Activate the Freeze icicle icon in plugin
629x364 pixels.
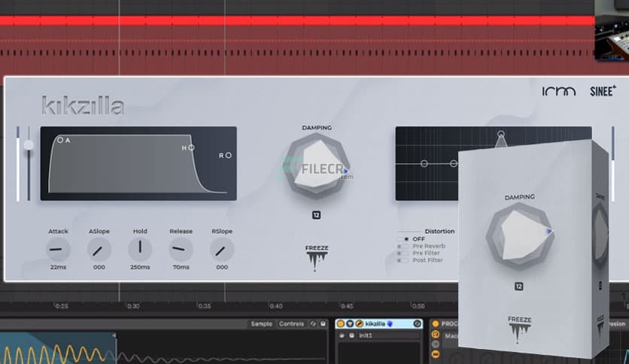click(317, 259)
